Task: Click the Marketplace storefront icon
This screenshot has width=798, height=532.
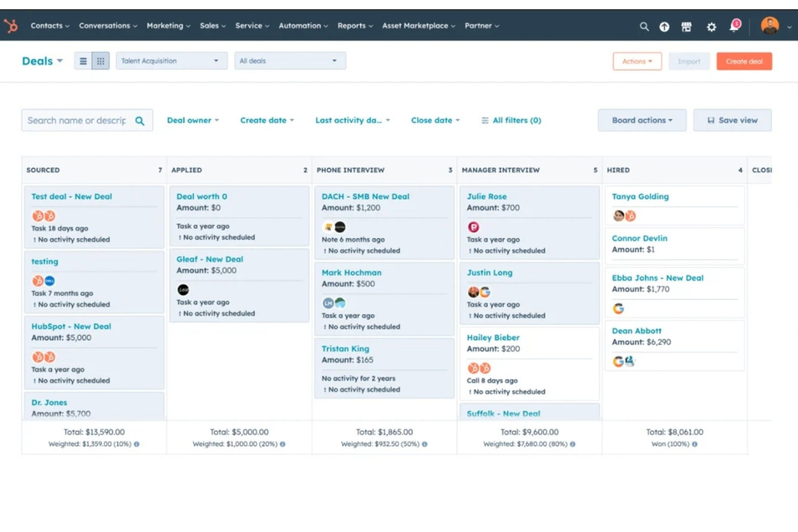Action: (686, 26)
